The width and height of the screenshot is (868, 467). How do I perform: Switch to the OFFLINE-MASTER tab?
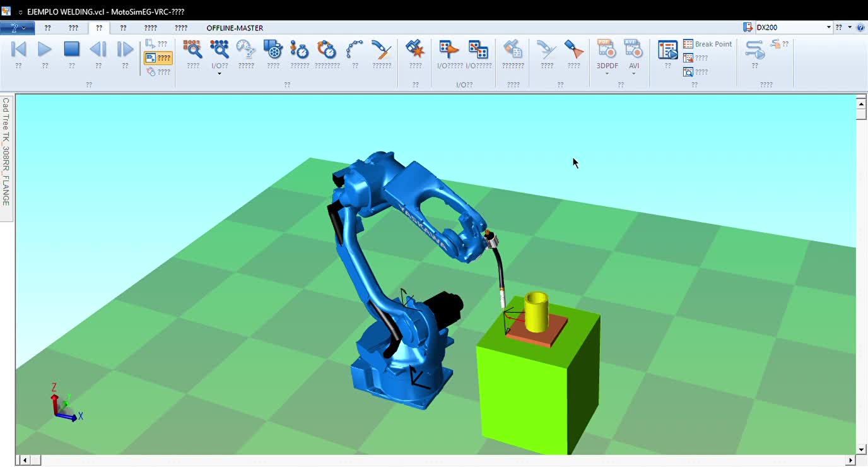pos(235,28)
